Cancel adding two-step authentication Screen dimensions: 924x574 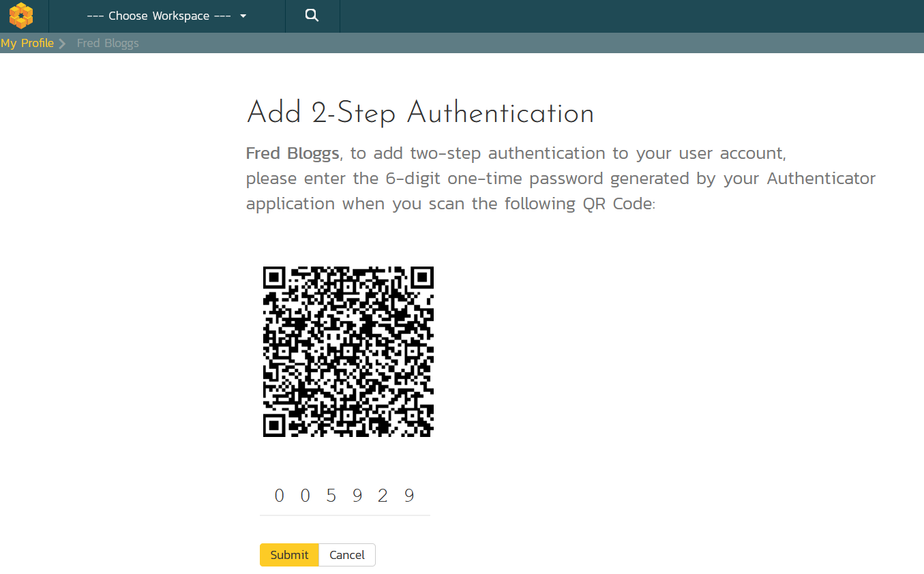coord(347,555)
